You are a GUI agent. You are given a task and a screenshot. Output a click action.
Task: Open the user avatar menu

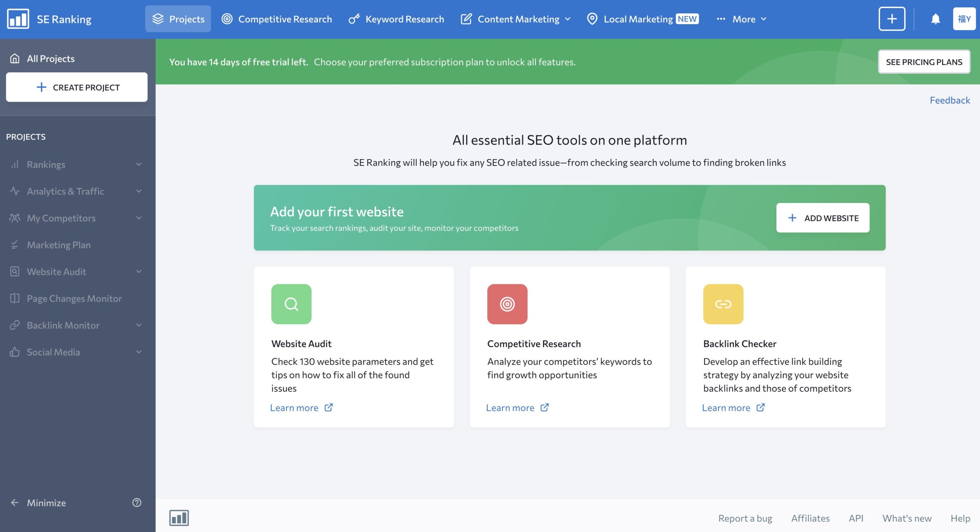coord(964,19)
